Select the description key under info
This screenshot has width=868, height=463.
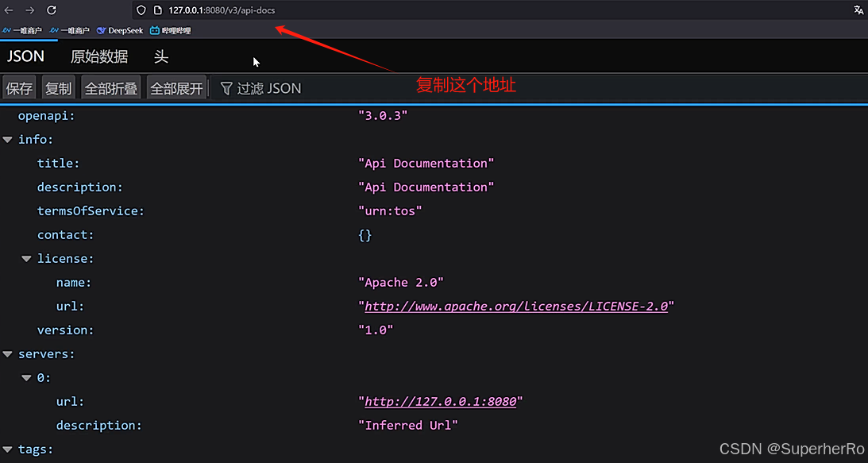click(x=79, y=187)
